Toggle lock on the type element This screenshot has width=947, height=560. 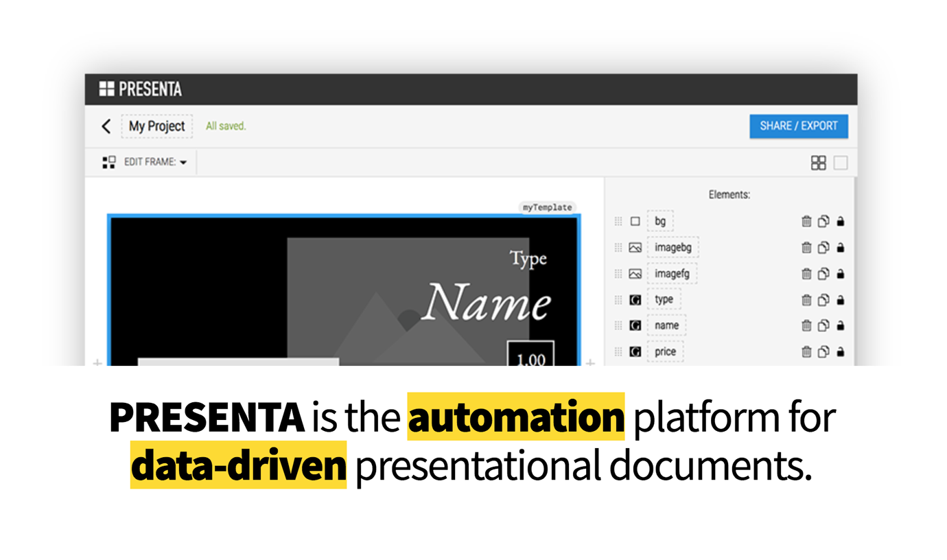coord(841,300)
